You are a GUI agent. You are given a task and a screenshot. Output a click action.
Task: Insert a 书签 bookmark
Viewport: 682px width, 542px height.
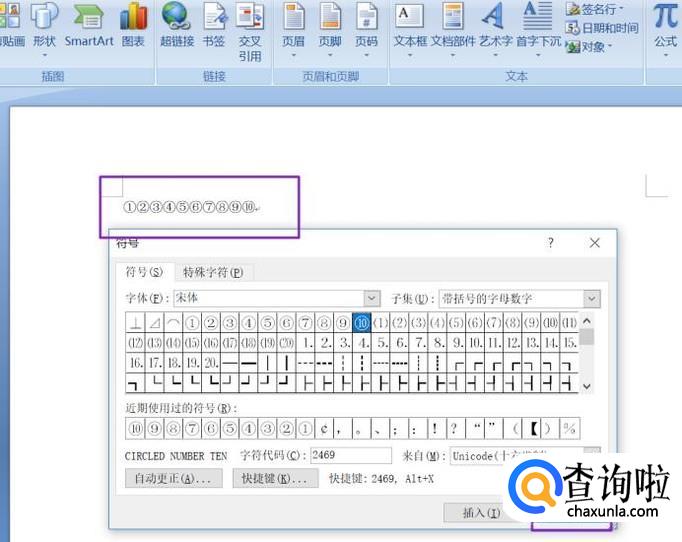click(x=214, y=24)
